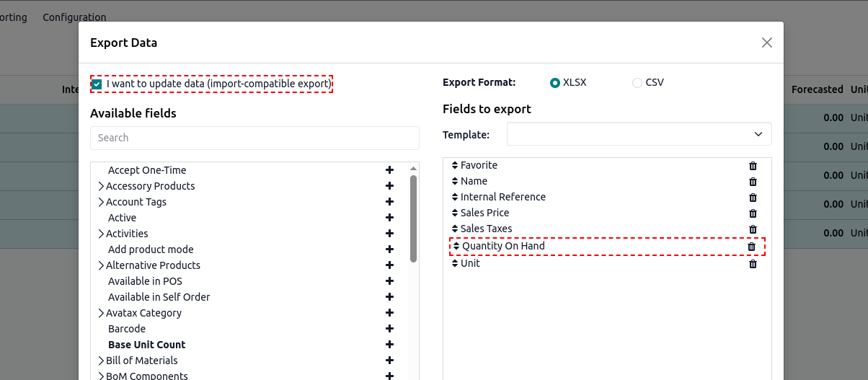Remove Name from fields to export
The height and width of the screenshot is (380, 868).
[753, 182]
